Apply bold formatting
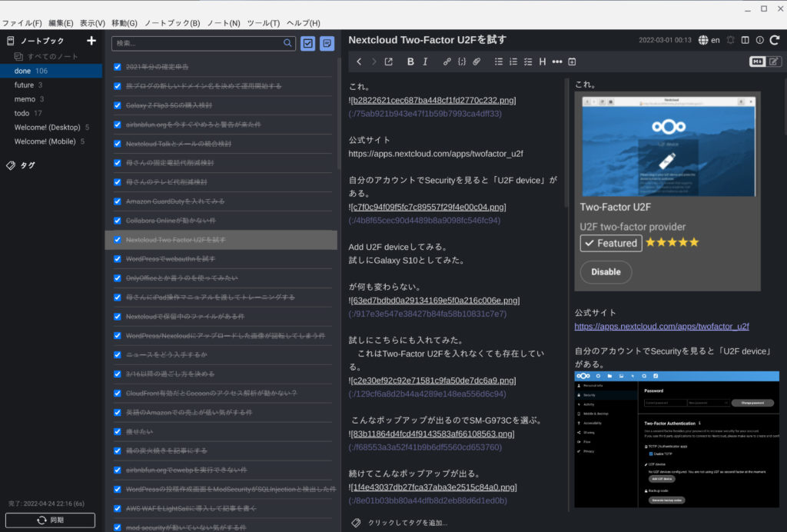Viewport: 787px width, 532px height. point(410,62)
